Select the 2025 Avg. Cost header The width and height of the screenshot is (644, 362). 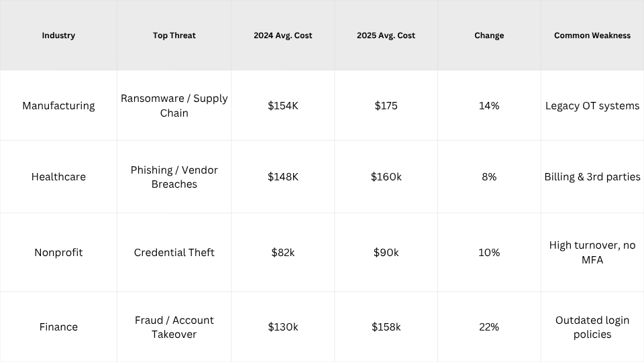(x=386, y=36)
